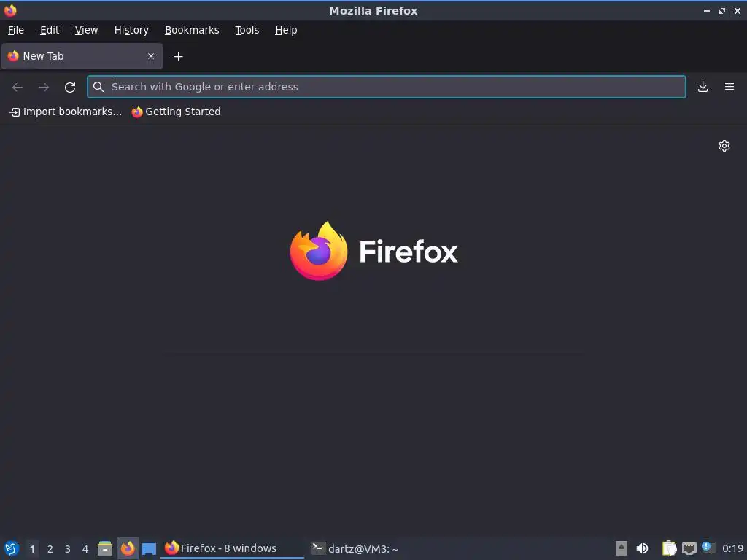This screenshot has width=747, height=560.
Task: Open update notifier tray icon
Action: click(x=708, y=548)
